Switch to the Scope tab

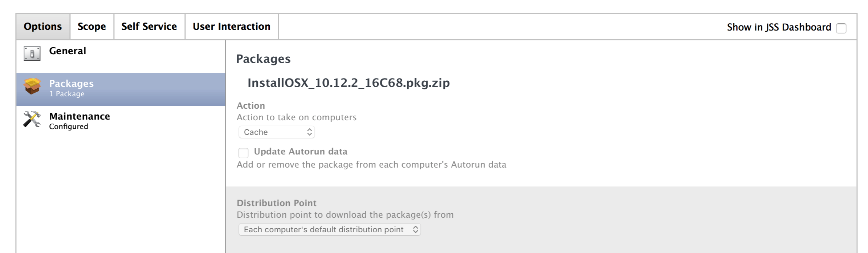tap(92, 27)
